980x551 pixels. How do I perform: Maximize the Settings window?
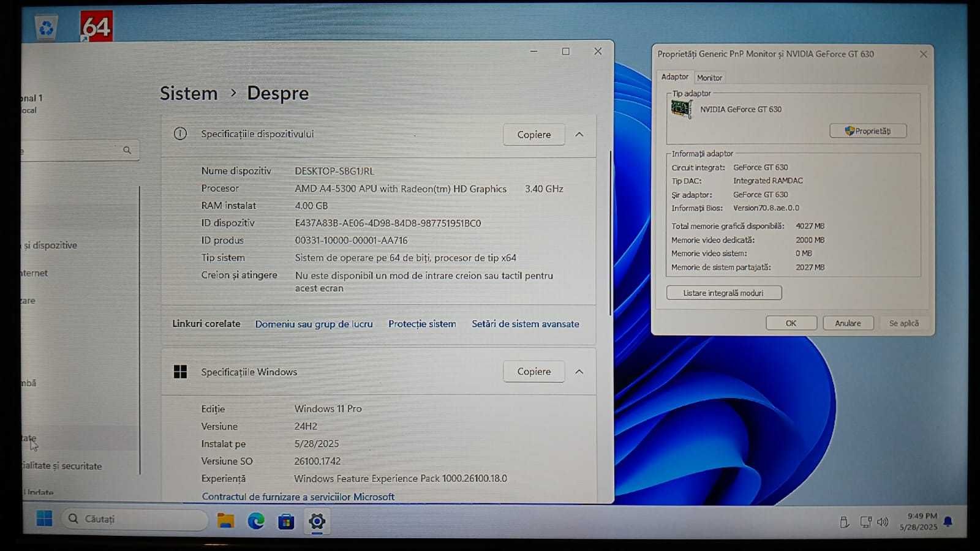click(x=566, y=51)
